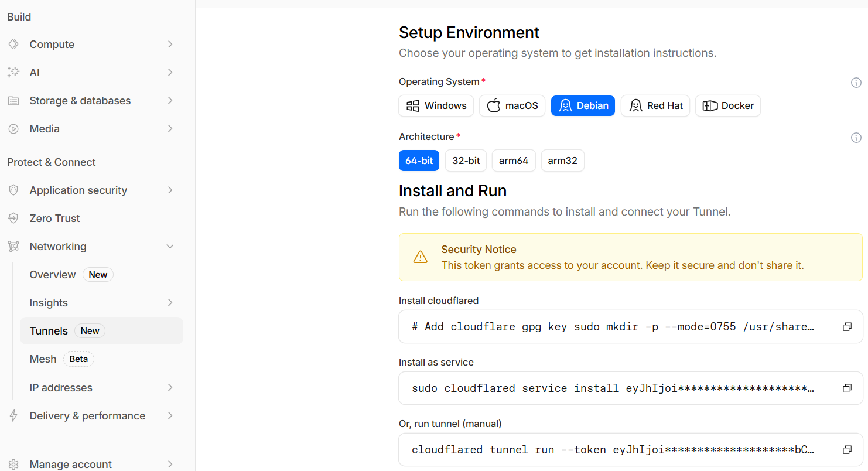Click the Setup Environment heading
The image size is (868, 471).
click(469, 32)
